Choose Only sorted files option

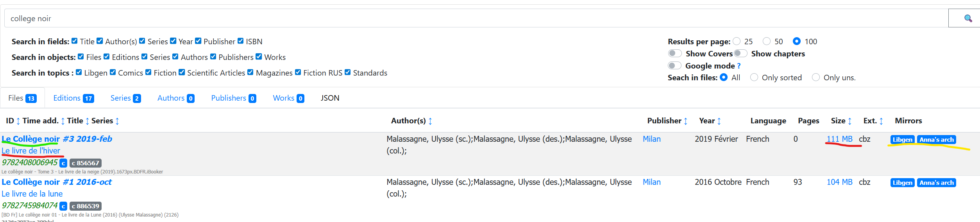pyautogui.click(x=754, y=78)
